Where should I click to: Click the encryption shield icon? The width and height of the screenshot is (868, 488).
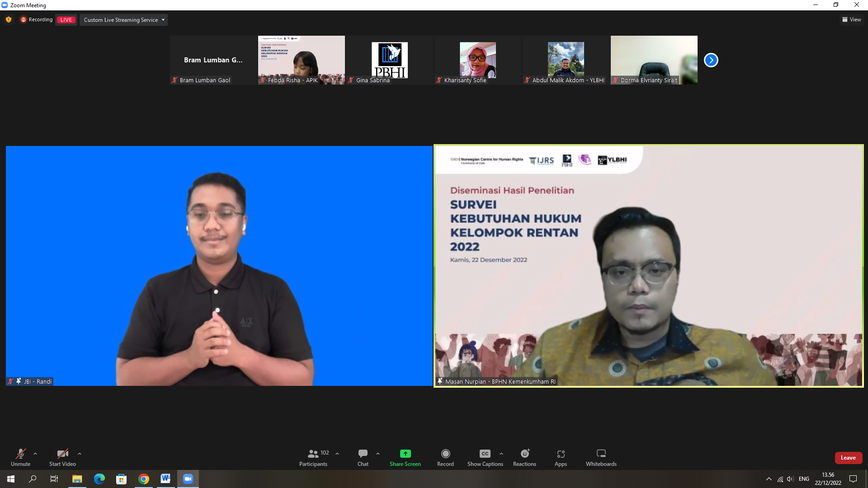point(9,19)
